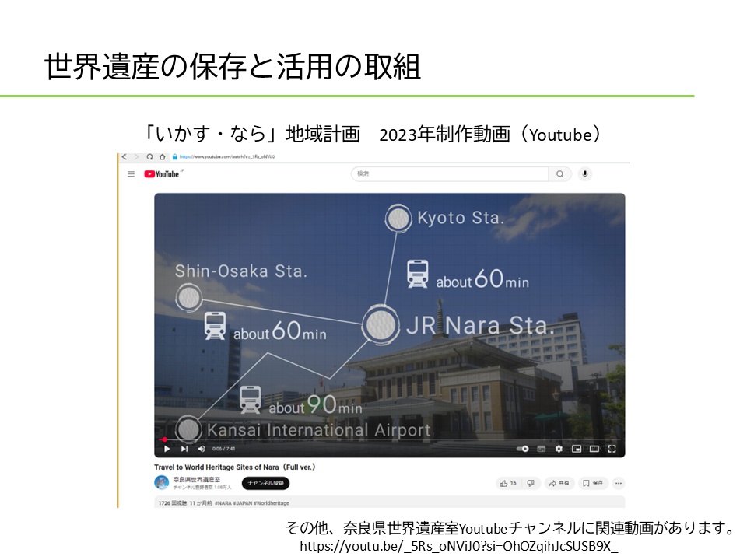Click the 「いかす・なら」地域計画 subtitle text

[x=252, y=134]
